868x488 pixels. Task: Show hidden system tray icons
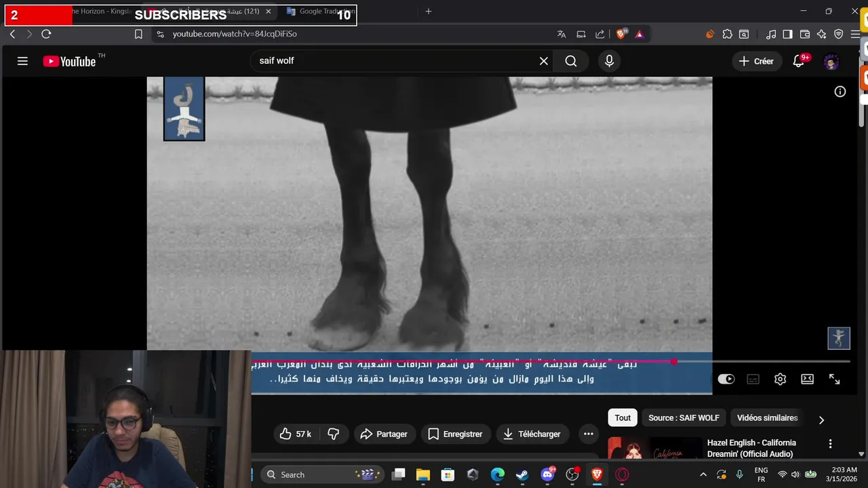coord(703,474)
